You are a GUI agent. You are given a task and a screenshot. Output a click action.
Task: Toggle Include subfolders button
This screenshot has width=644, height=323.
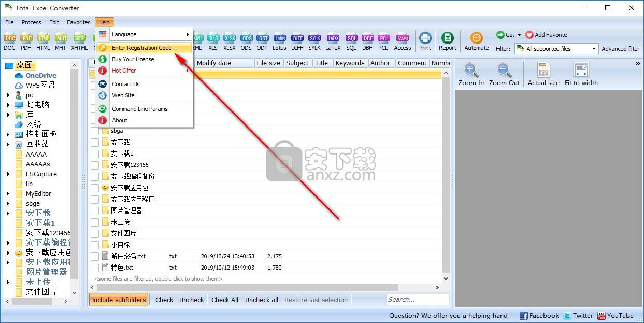click(119, 300)
